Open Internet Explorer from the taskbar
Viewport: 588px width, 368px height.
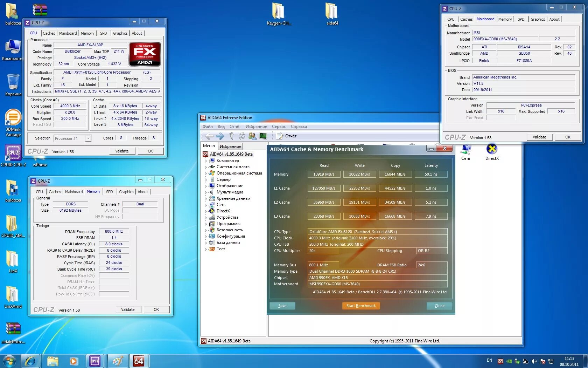[30, 361]
